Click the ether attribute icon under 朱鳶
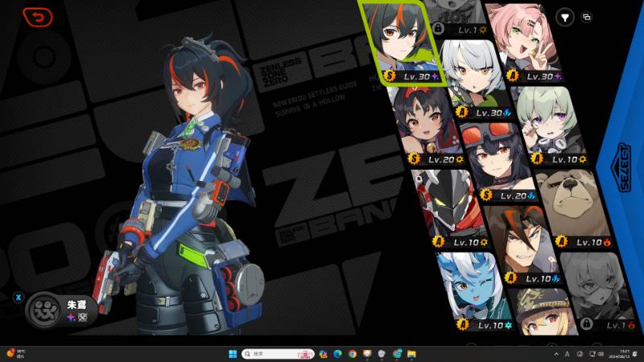Screen dimensions: 644x362 pyautogui.click(x=72, y=317)
